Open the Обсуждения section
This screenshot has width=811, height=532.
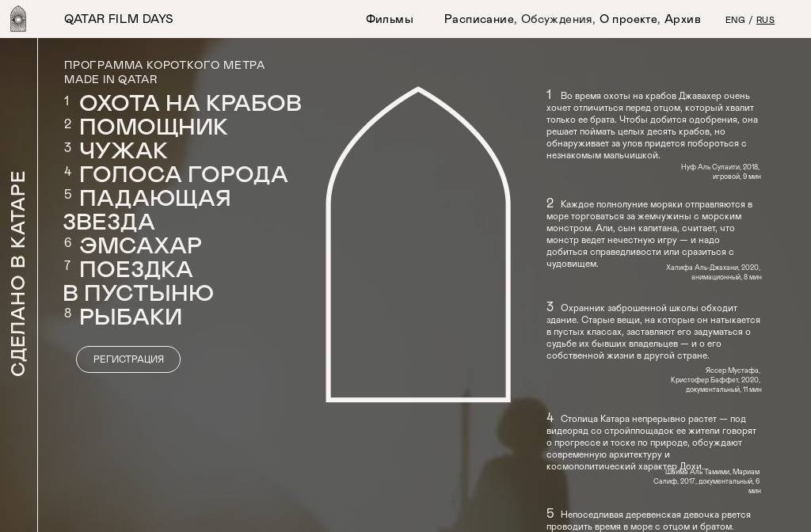coord(557,19)
